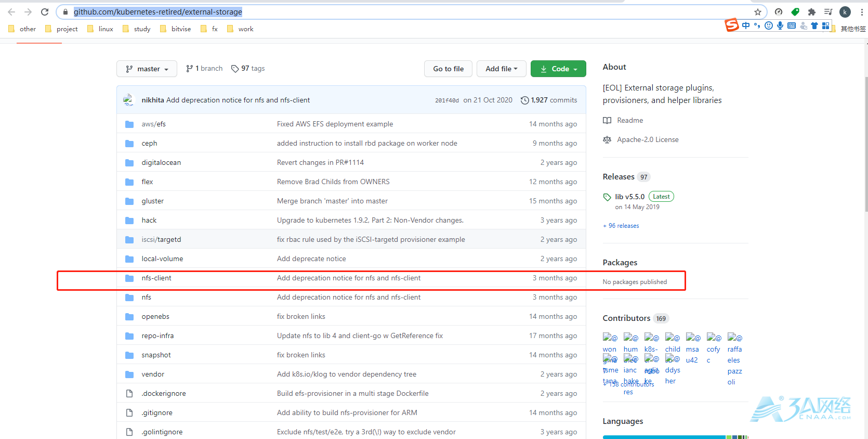The image size is (868, 439).
Task: Open the browser extensions puzzle icon
Action: point(812,12)
